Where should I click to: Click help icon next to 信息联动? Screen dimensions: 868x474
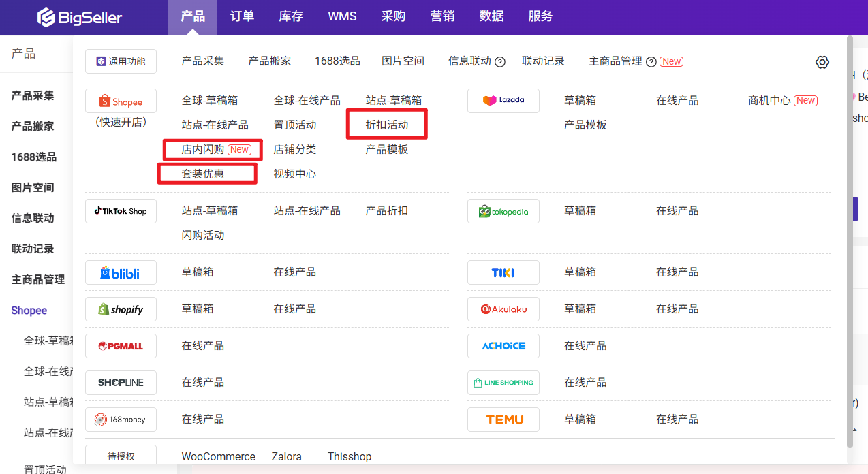coord(500,62)
